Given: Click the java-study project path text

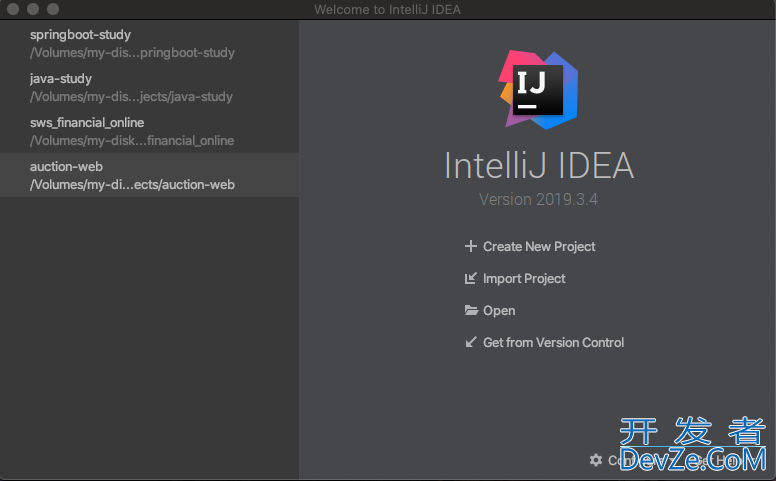Looking at the screenshot, I should pyautogui.click(x=131, y=97).
